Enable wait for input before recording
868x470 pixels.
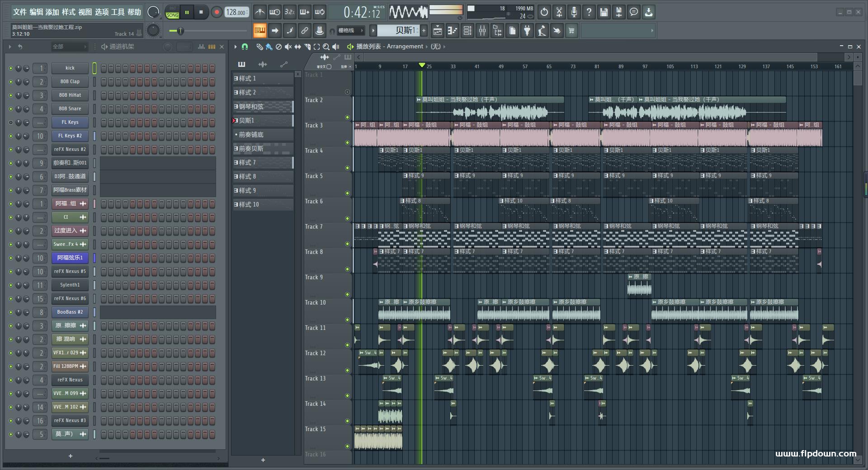[274, 12]
